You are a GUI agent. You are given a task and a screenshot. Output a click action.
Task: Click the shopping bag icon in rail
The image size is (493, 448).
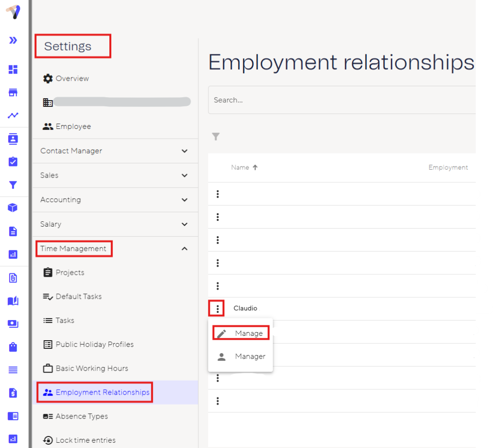pos(13,347)
